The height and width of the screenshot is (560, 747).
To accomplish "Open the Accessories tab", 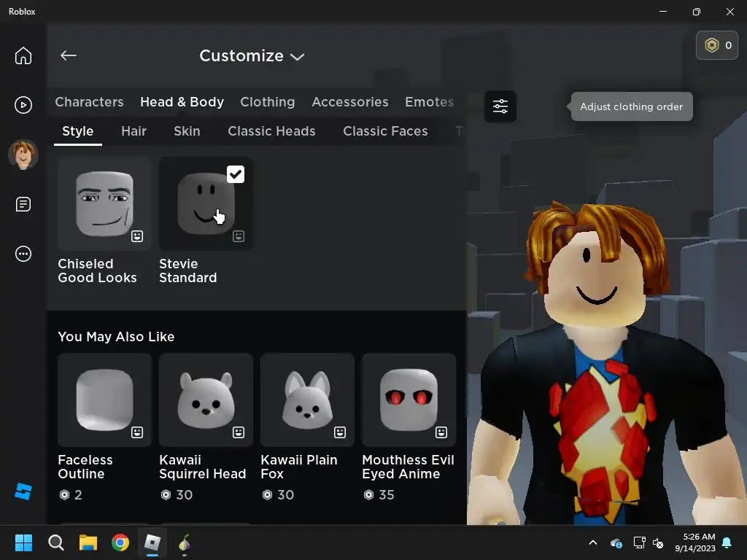I will (350, 102).
